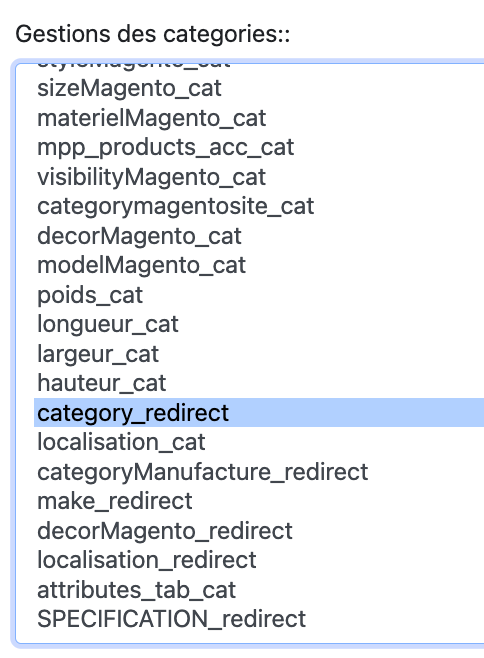Viewport: 484px width, 658px height.
Task: Select hauteur_cat option
Action: tap(259, 383)
